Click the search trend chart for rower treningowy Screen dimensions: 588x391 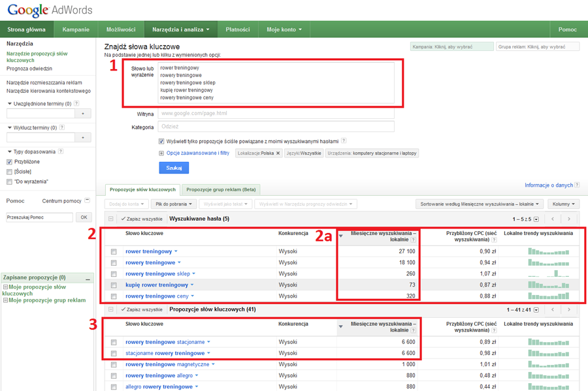coord(548,251)
